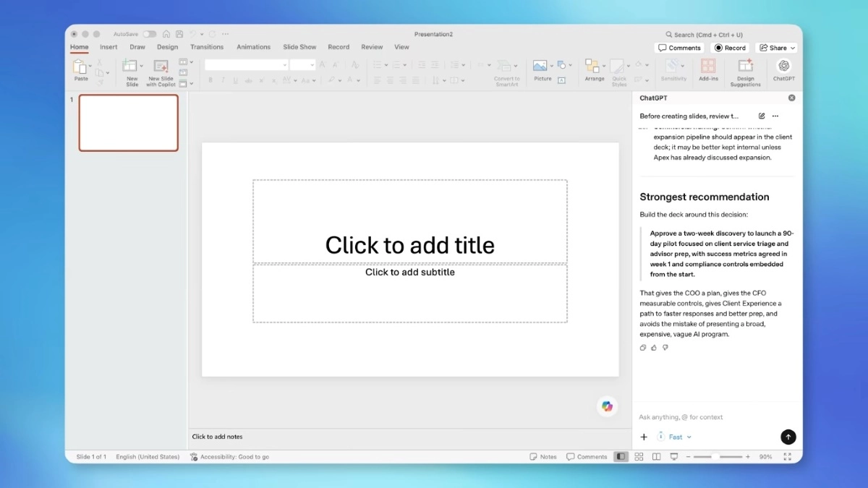
Task: Toggle the AutoSave switch
Action: coord(150,34)
